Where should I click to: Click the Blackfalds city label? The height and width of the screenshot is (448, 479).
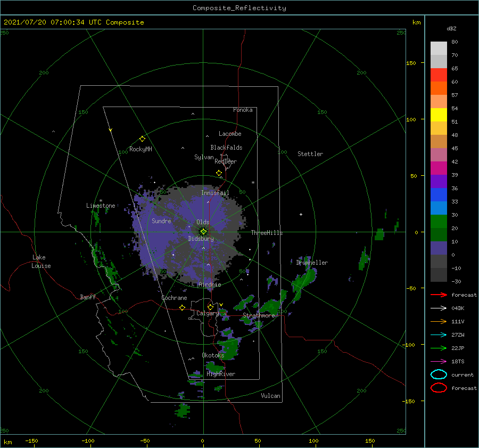226,148
